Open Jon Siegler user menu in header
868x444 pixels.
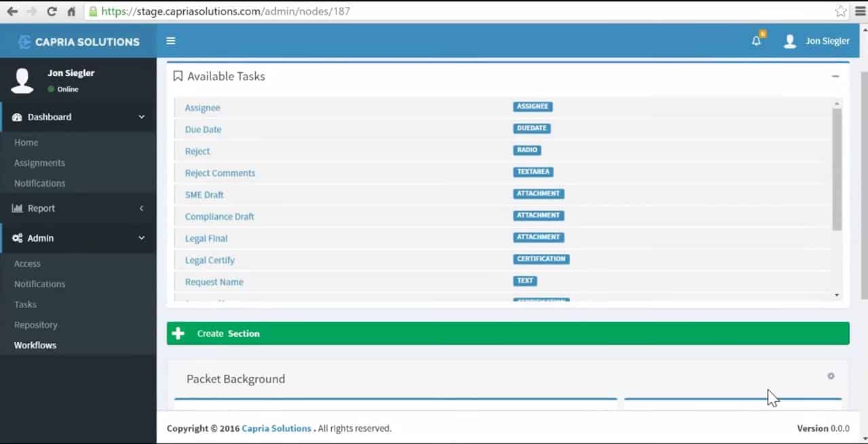click(816, 41)
